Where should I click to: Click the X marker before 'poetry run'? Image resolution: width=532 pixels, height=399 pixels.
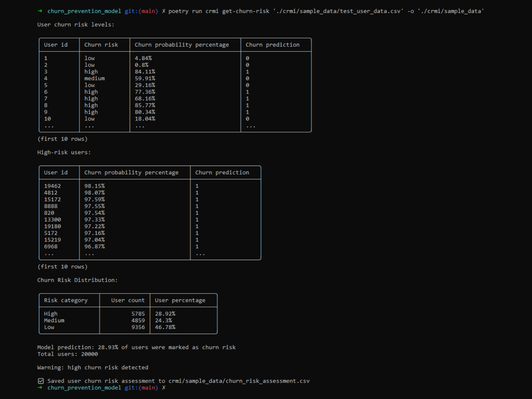163,11
